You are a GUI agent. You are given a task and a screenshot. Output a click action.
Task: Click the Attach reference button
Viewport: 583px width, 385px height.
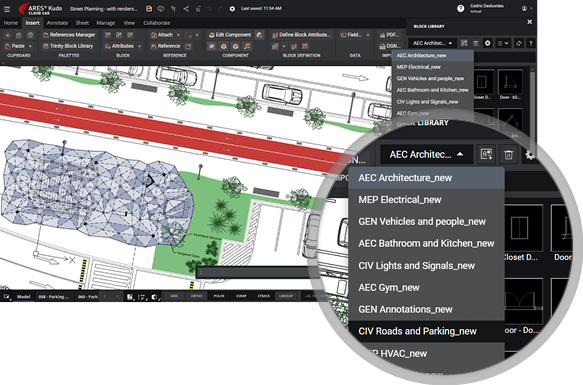(x=162, y=35)
